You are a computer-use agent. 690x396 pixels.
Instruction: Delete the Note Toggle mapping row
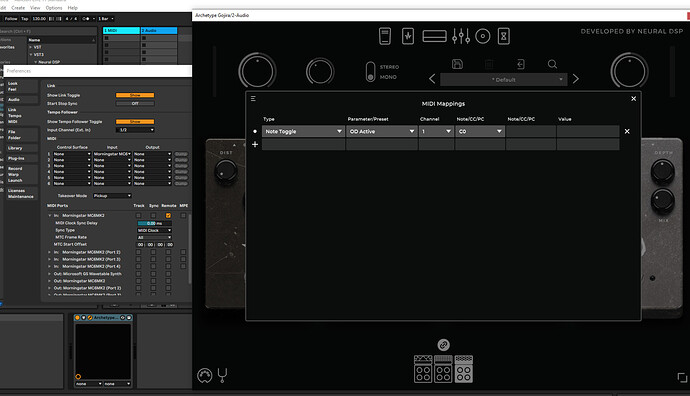point(627,131)
